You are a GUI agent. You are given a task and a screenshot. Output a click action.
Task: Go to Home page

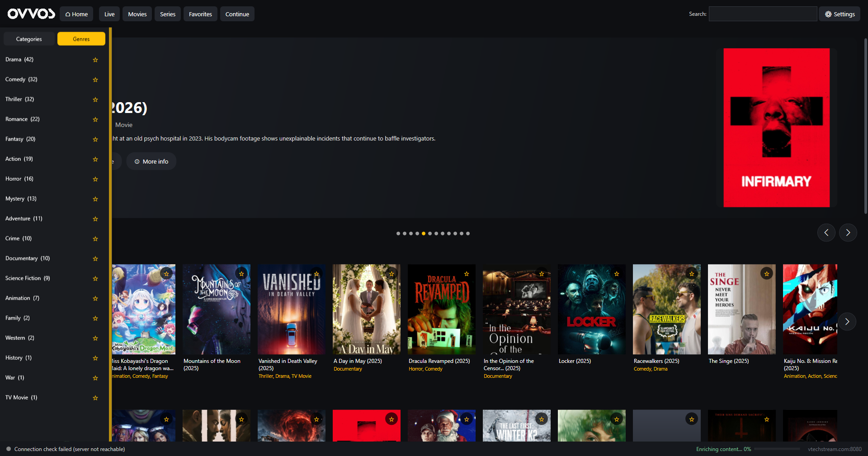click(x=76, y=14)
